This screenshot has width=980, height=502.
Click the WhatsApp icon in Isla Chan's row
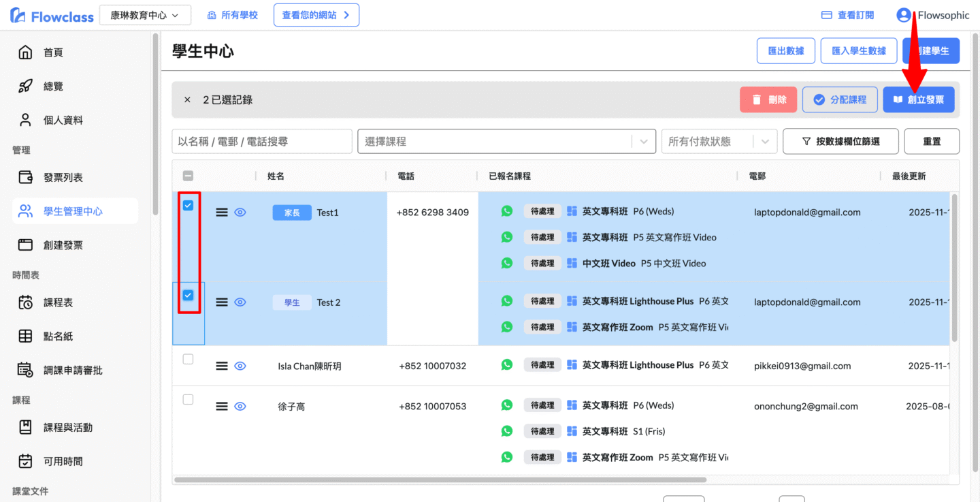[506, 365]
